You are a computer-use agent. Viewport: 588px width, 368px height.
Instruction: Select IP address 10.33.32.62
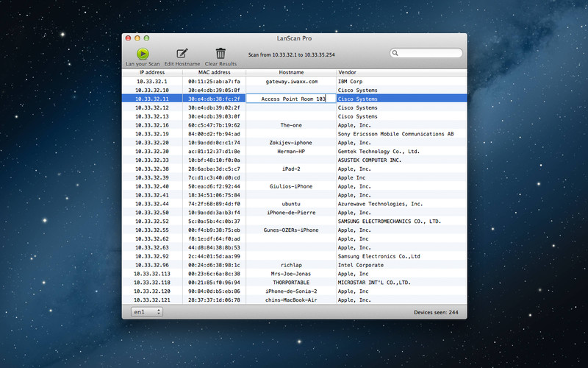point(152,238)
